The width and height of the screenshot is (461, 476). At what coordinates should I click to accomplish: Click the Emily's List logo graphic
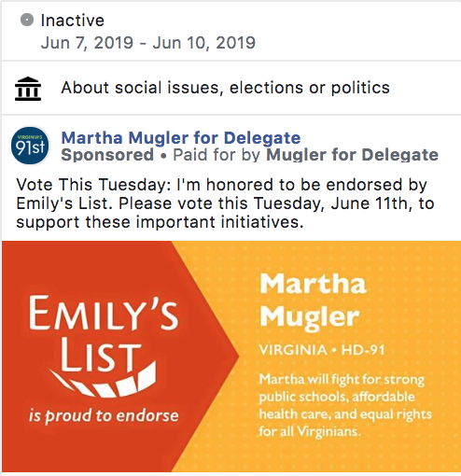pos(104,359)
